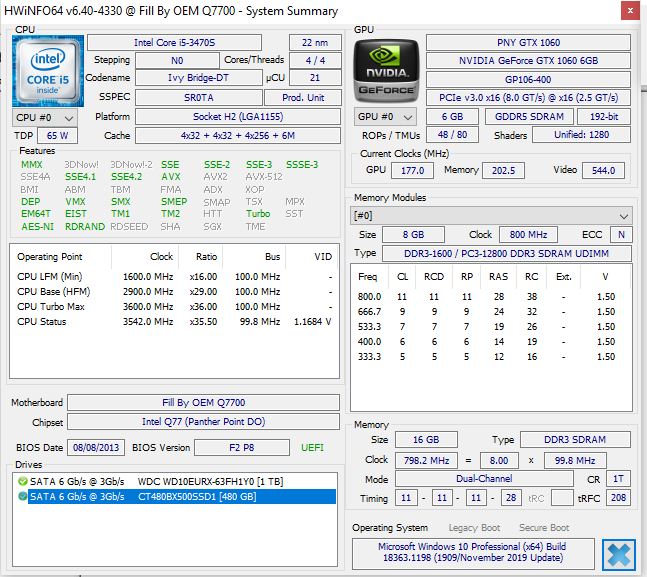
Task: Open the CPU #0 selector dropdown
Action: tap(45, 118)
